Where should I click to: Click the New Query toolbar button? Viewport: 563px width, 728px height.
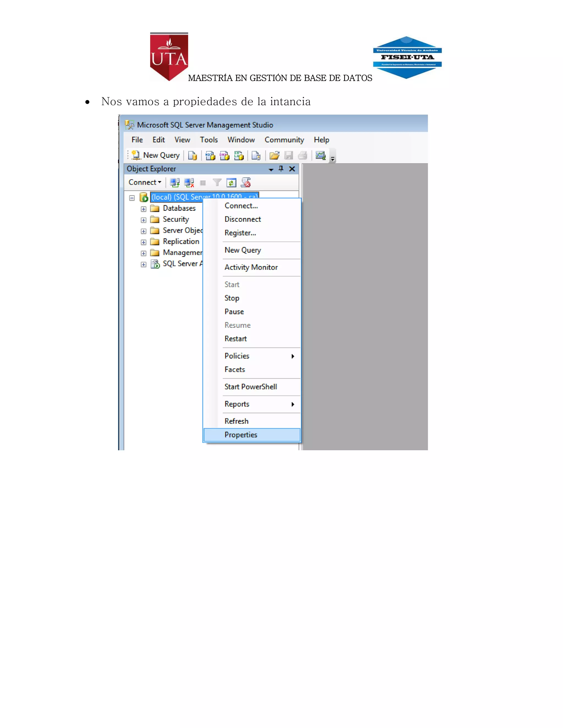(x=156, y=155)
